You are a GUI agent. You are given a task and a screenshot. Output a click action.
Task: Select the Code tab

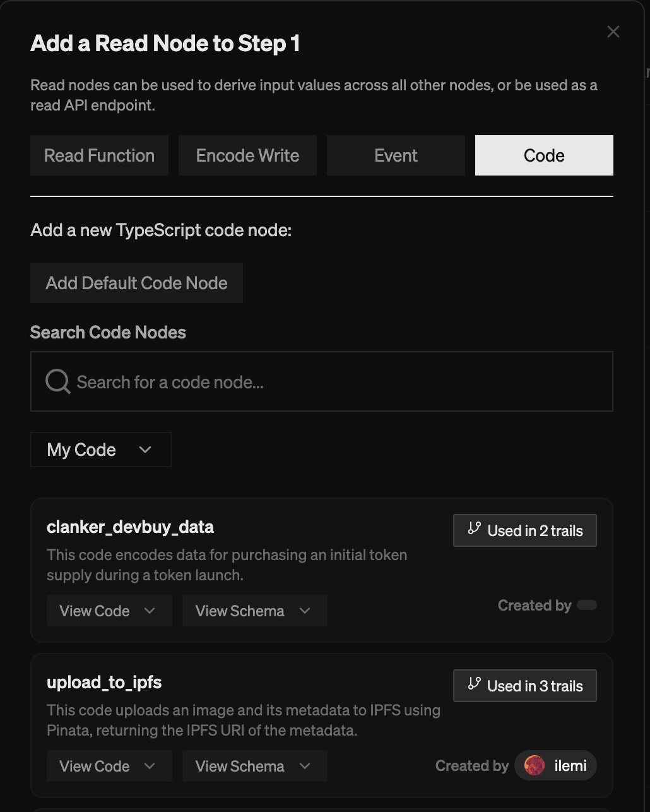pos(543,155)
